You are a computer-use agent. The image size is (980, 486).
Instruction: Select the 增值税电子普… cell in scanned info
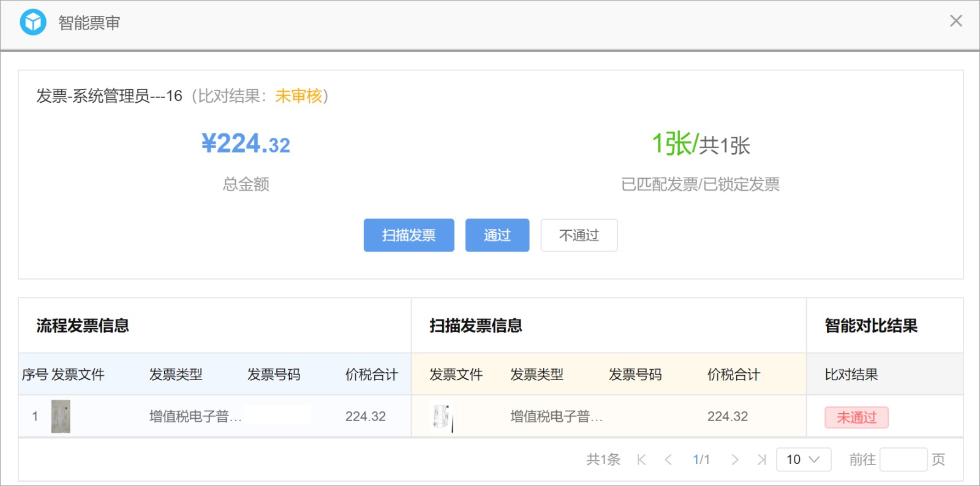pos(556,417)
